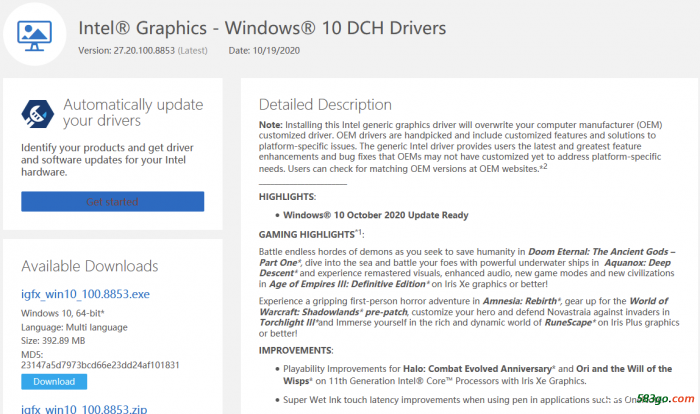Click the Identify your products description text
Image resolution: width=700 pixels, height=414 pixels.
pos(107,159)
